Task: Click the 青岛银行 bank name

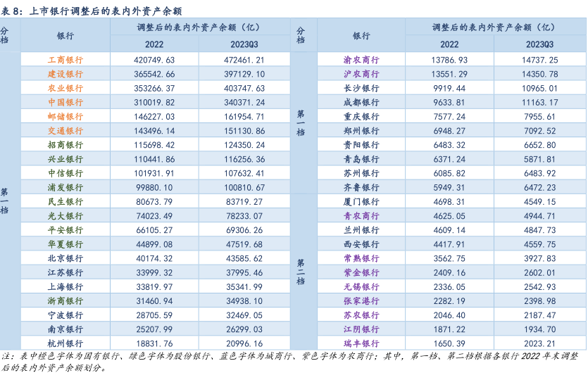Action: pos(361,159)
